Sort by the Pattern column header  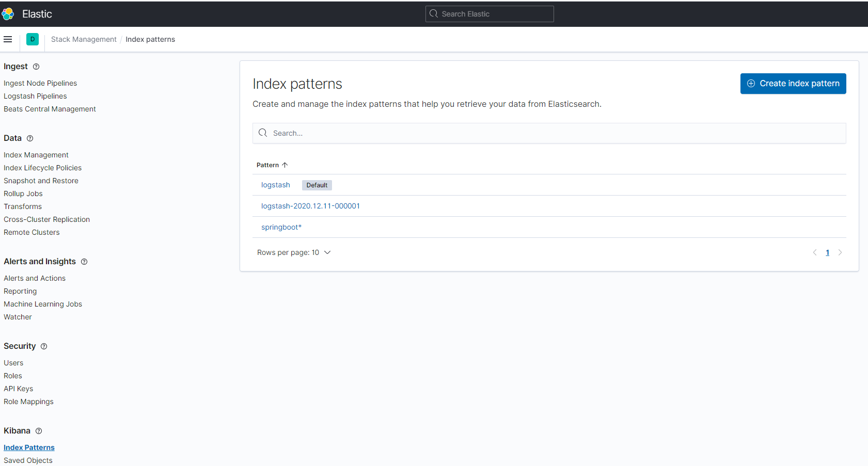pyautogui.click(x=272, y=165)
